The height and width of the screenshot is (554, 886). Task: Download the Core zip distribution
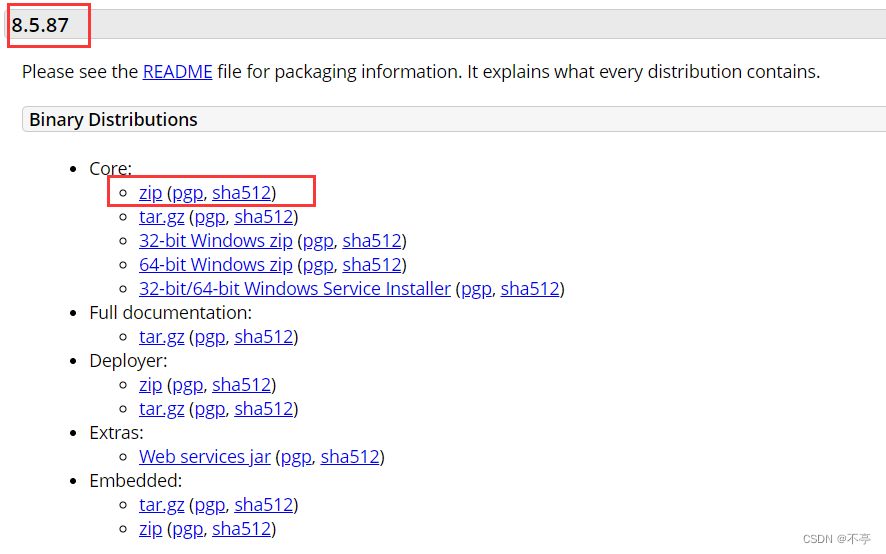click(150, 193)
